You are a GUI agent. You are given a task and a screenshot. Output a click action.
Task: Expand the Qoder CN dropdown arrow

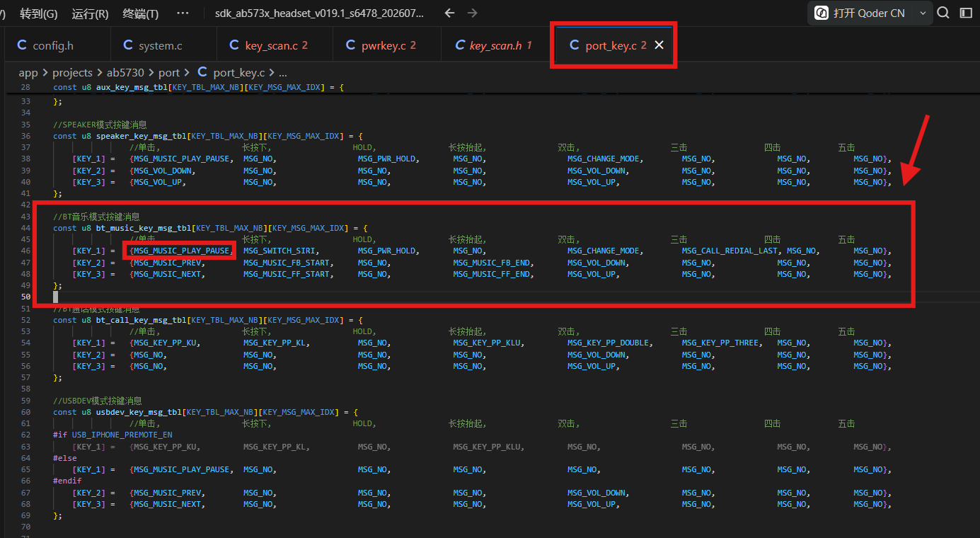point(923,13)
